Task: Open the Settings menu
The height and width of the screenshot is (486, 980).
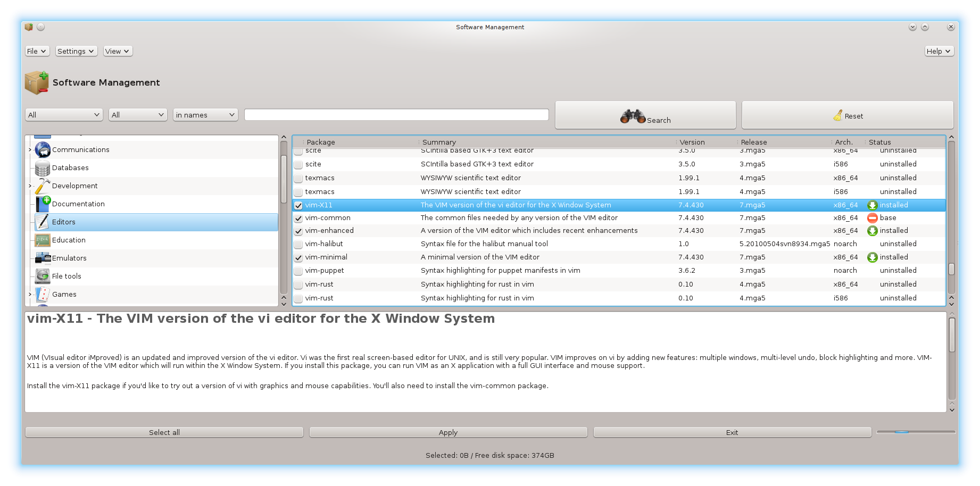Action: point(76,51)
